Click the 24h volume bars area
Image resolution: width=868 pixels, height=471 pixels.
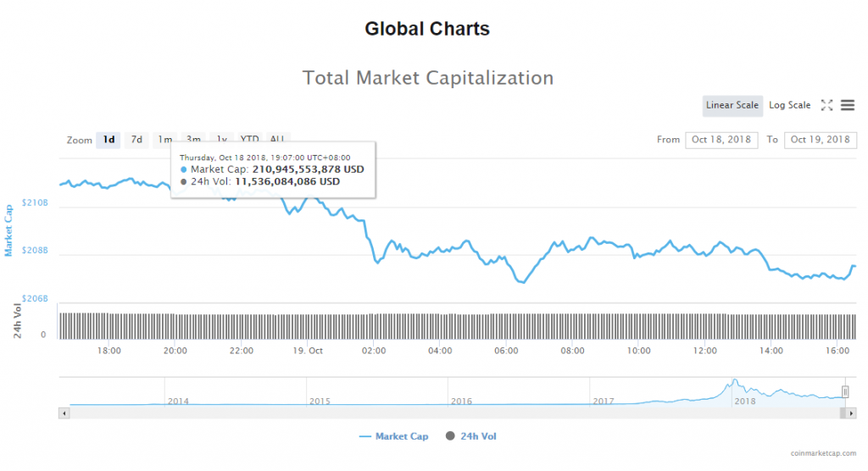(x=424, y=325)
